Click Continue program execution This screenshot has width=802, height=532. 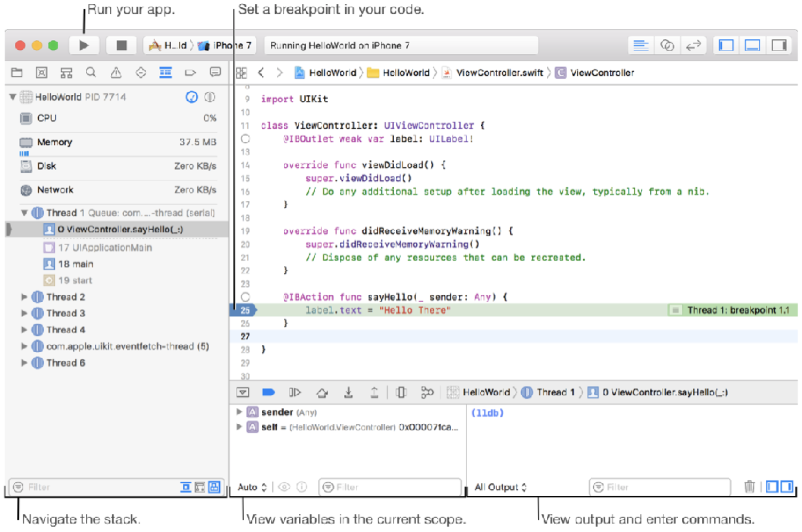point(295,393)
